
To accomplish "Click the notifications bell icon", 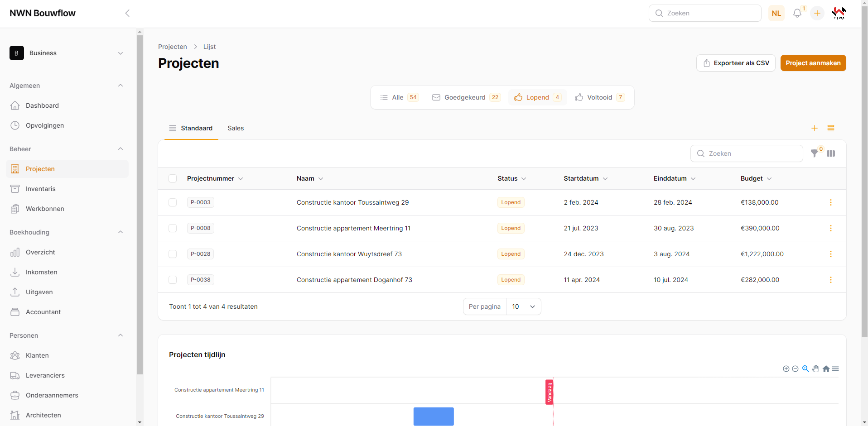I will point(797,14).
